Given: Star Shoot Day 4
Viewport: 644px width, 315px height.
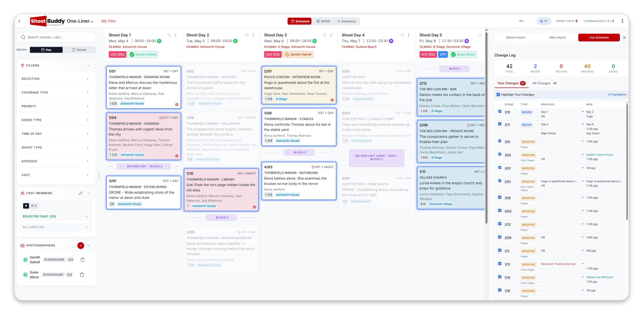Looking at the screenshot, I should 403,35.
